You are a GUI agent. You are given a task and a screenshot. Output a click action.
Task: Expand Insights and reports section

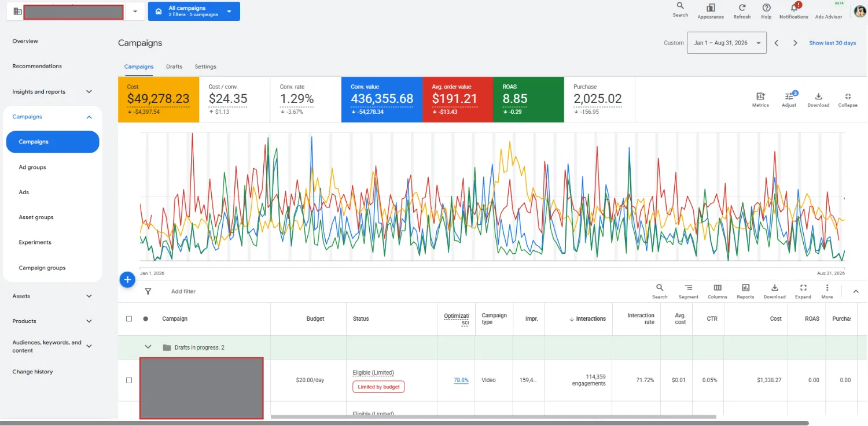coord(89,91)
